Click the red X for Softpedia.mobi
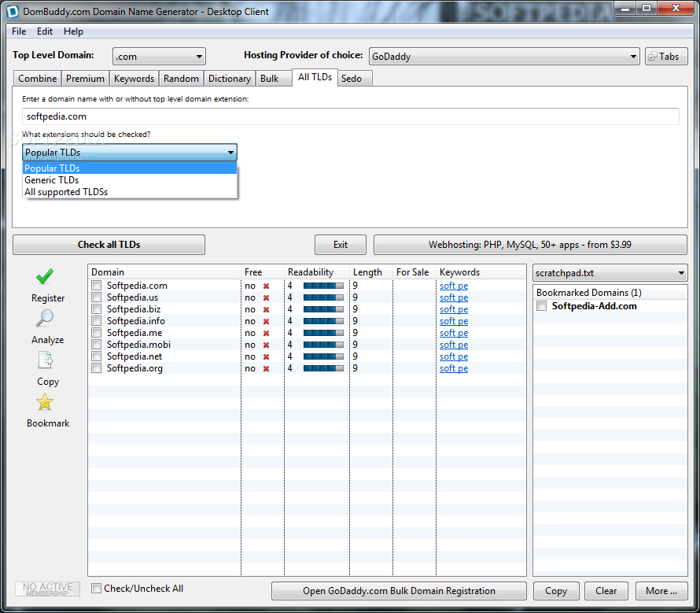The image size is (700, 613). click(266, 345)
